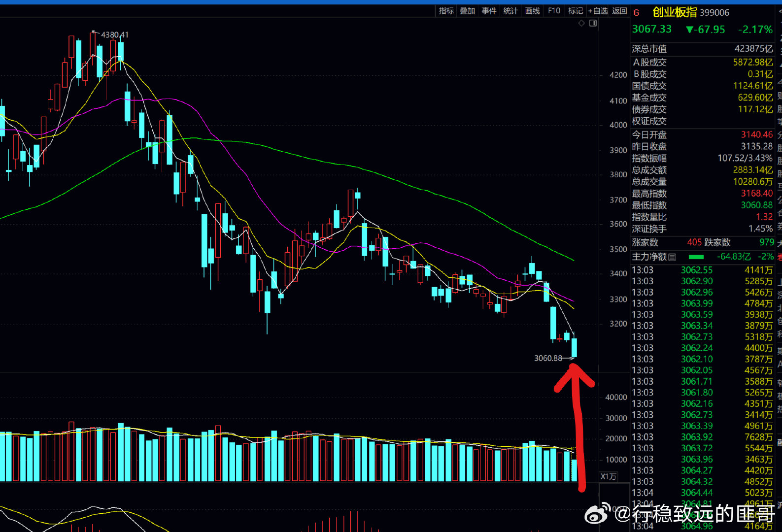782x532 pixels.
Task: Click the 昨日收盘 value 3135.28
Action: tap(757, 146)
